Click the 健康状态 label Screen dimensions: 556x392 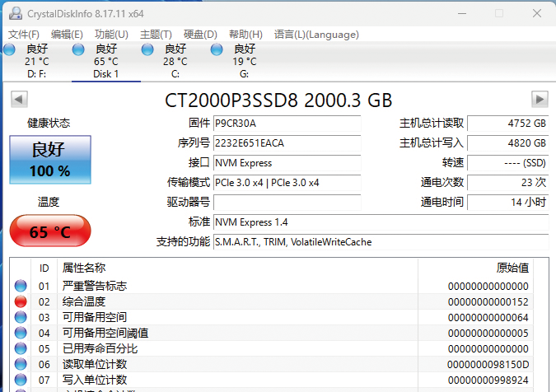(x=49, y=123)
